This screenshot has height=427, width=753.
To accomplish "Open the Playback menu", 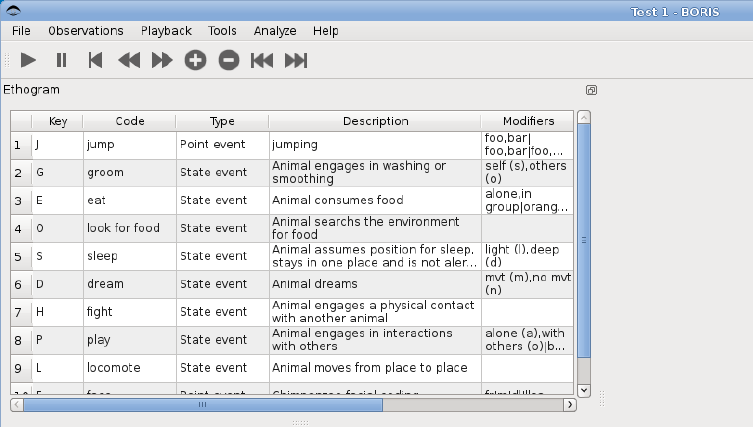I will (x=166, y=31).
